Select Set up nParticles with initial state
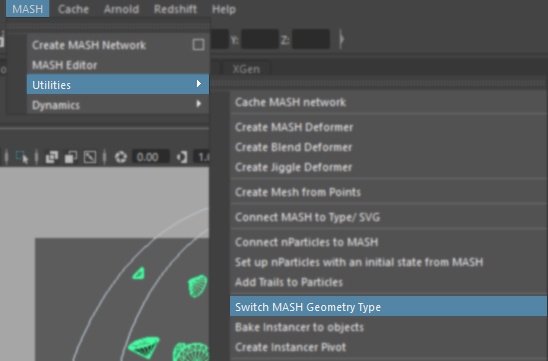This screenshot has width=548, height=361. 388,262
